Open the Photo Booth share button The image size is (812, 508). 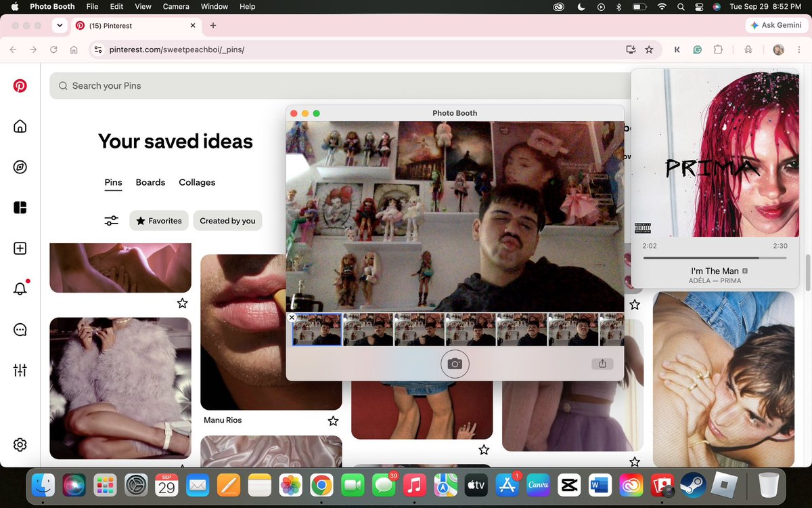click(602, 364)
